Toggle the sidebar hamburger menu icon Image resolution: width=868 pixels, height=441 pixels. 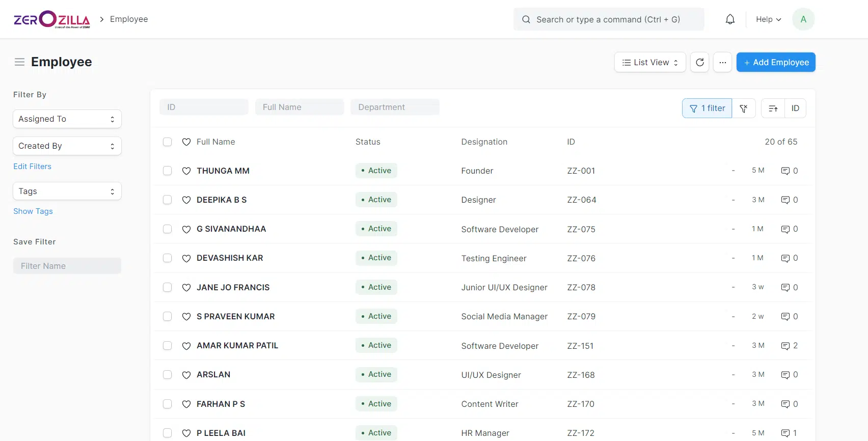(x=19, y=62)
